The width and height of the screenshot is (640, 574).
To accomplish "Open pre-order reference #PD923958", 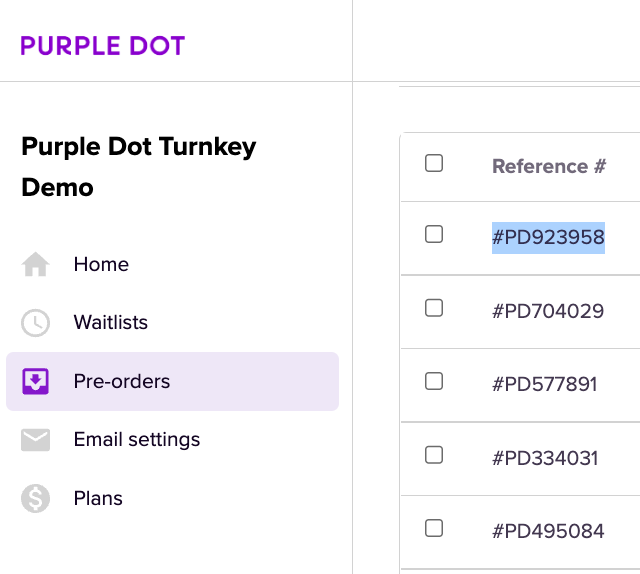I will point(548,238).
